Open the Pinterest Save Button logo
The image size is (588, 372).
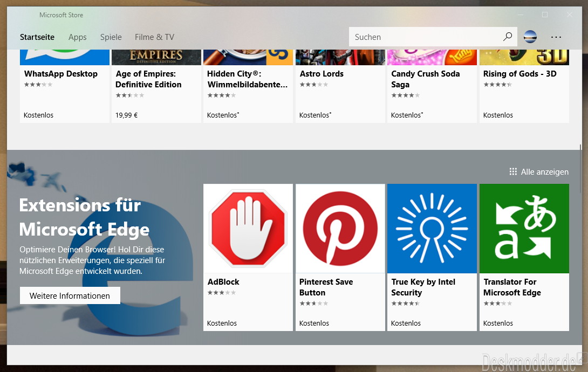tap(340, 229)
